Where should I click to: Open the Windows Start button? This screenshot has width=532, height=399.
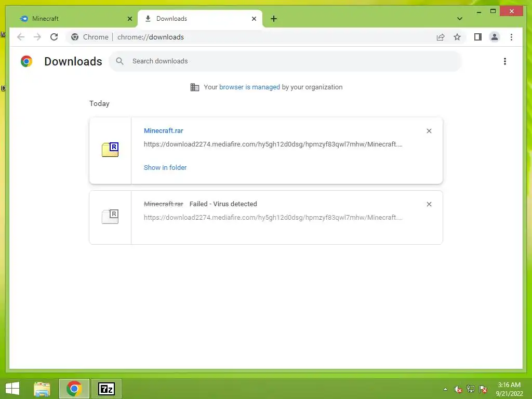click(x=12, y=389)
